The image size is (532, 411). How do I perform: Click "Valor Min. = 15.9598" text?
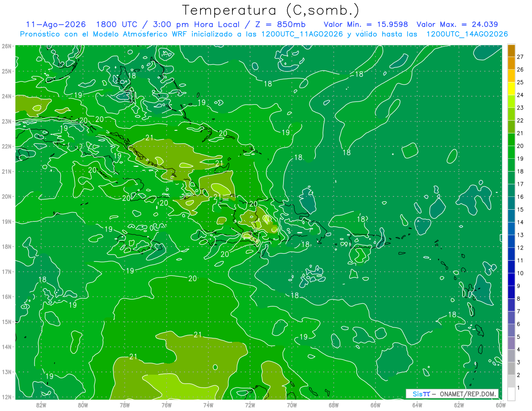[x=366, y=24]
